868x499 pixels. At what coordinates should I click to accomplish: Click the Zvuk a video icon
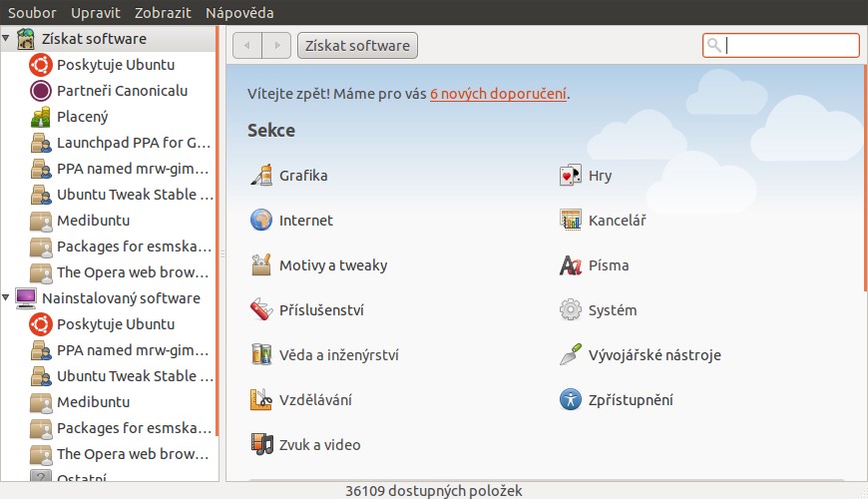261,445
